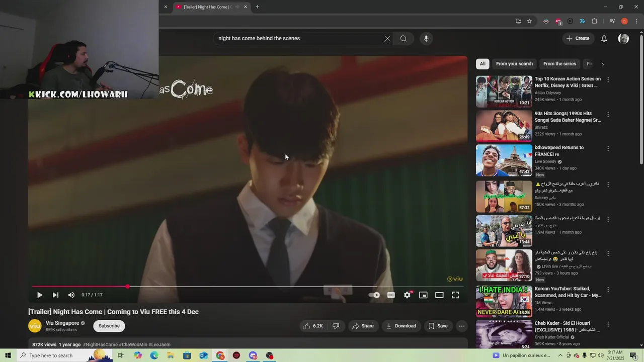Open YouTube account avatar menu
644x362 pixels.
pos(623,39)
